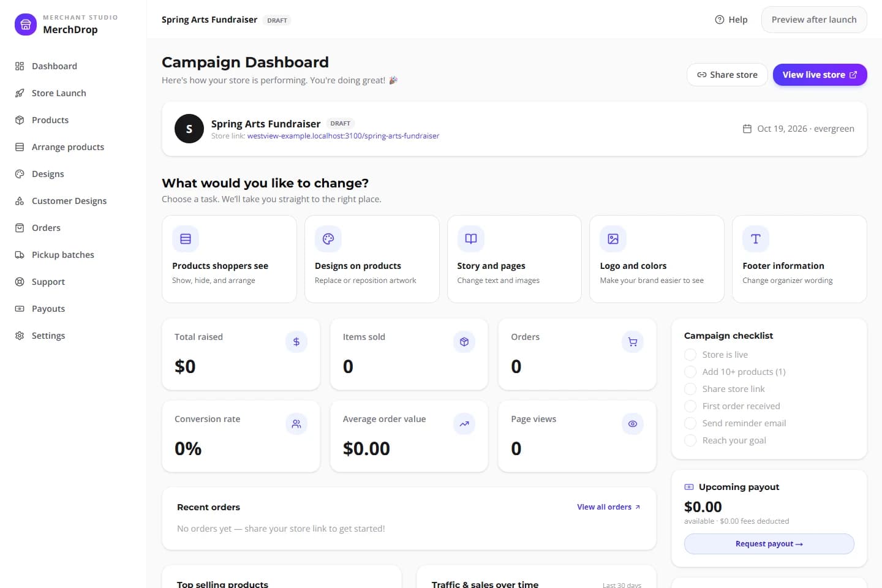
Task: Tick the 'Send reminder email' checklist circle
Action: (690, 423)
